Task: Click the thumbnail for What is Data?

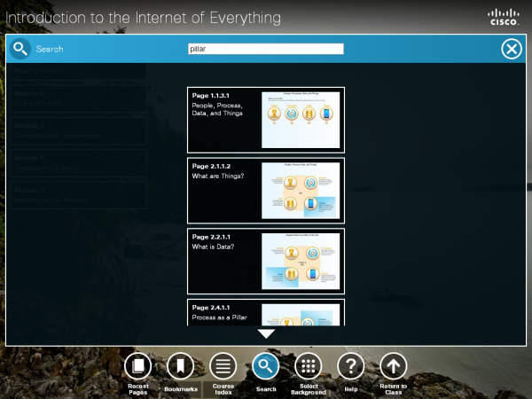Action: pyautogui.click(x=301, y=261)
